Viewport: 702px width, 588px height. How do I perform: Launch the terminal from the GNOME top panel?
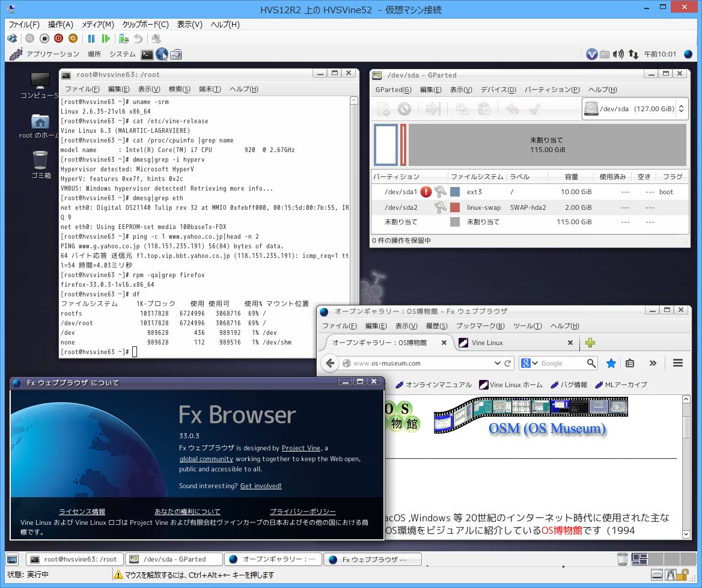(147, 55)
